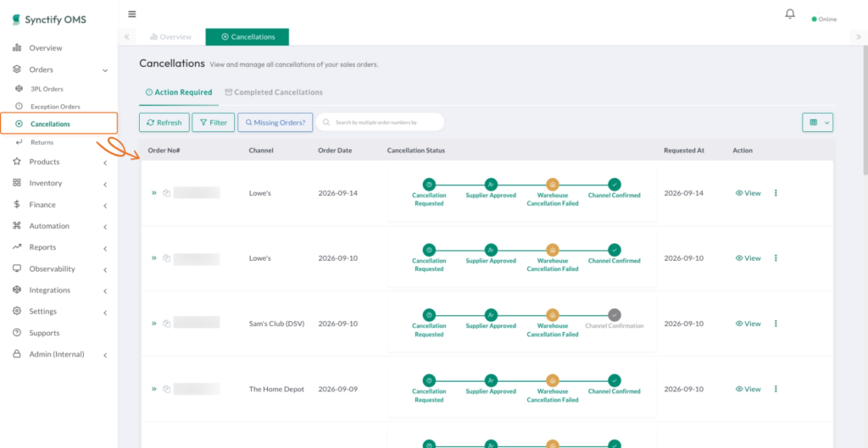The height and width of the screenshot is (448, 868).
Task: View the Lowe's 2026-09-14 cancellation
Action: pos(748,193)
